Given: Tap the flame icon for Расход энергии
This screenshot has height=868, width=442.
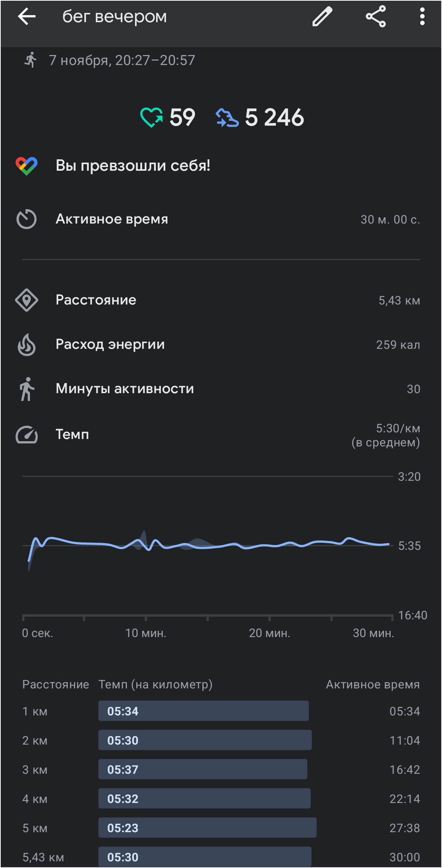Looking at the screenshot, I should (x=27, y=344).
